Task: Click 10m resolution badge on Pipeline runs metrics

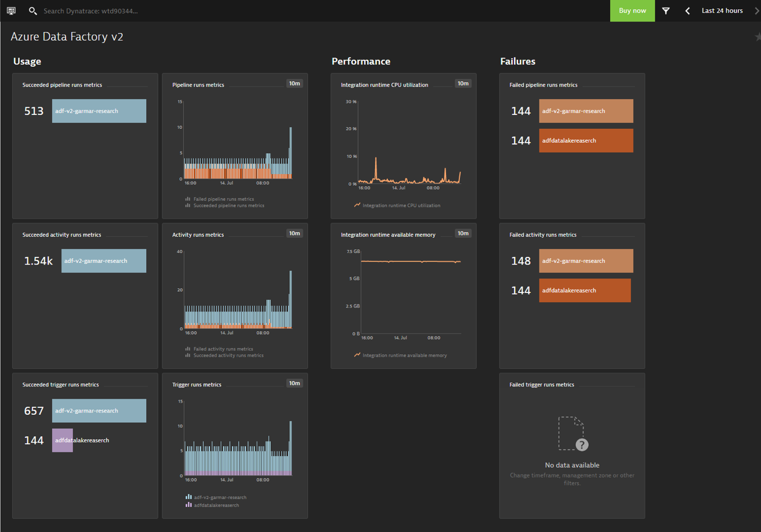Action: click(x=295, y=84)
